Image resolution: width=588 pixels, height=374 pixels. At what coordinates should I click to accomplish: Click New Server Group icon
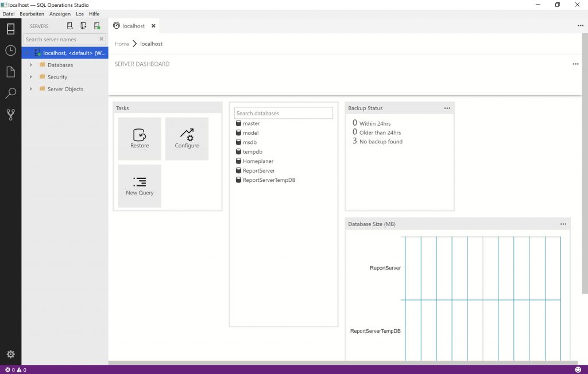[83, 26]
